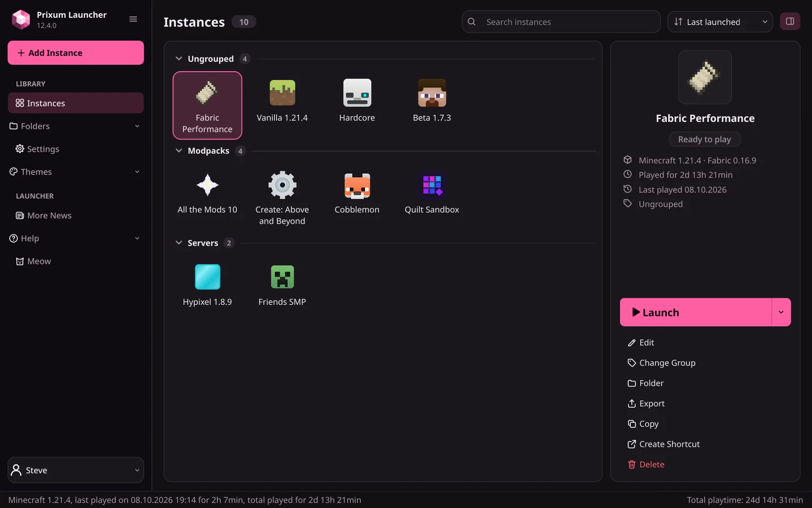Open More News in the sidebar
The image size is (812, 508).
coord(76,215)
